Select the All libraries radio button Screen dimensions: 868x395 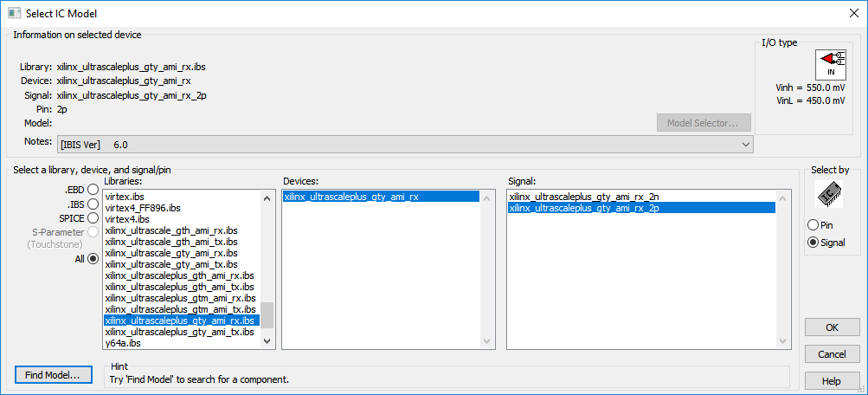(x=93, y=257)
